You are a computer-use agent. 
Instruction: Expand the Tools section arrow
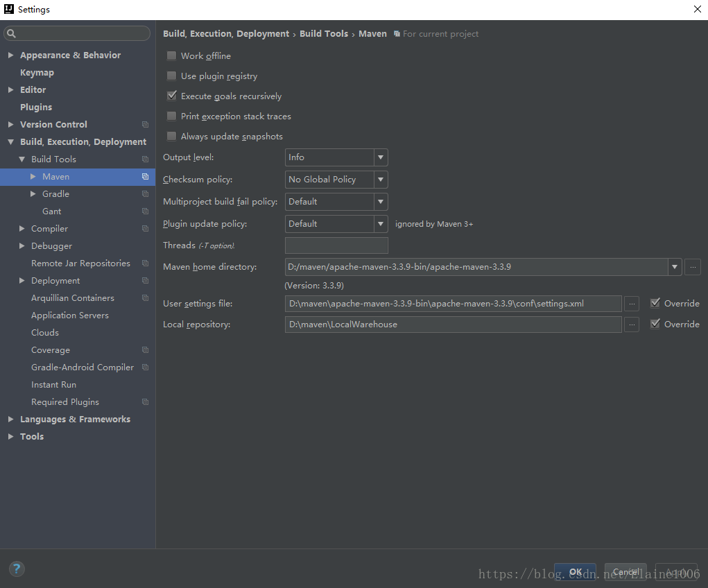tap(11, 437)
